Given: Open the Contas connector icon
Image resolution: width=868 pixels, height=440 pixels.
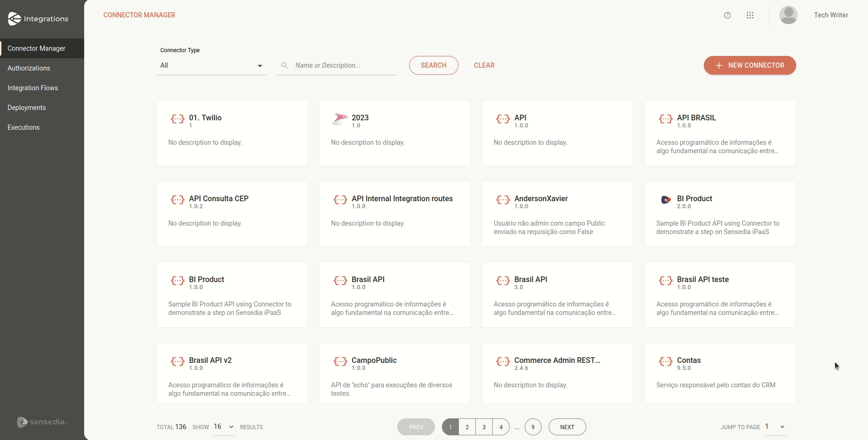Looking at the screenshot, I should pyautogui.click(x=665, y=361).
